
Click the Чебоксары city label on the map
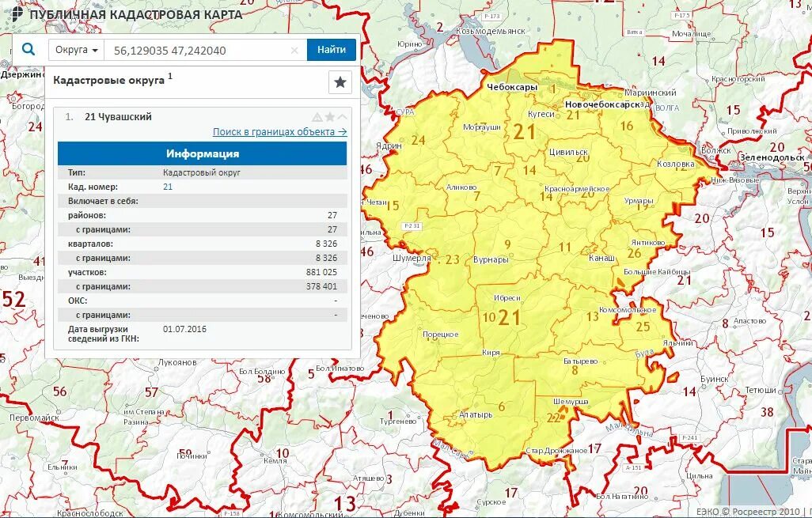tap(512, 88)
